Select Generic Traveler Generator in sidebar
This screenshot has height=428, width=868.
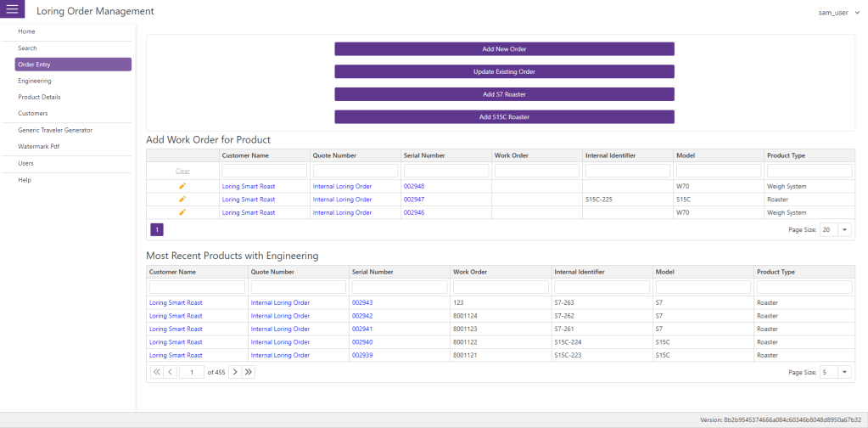[x=55, y=130]
